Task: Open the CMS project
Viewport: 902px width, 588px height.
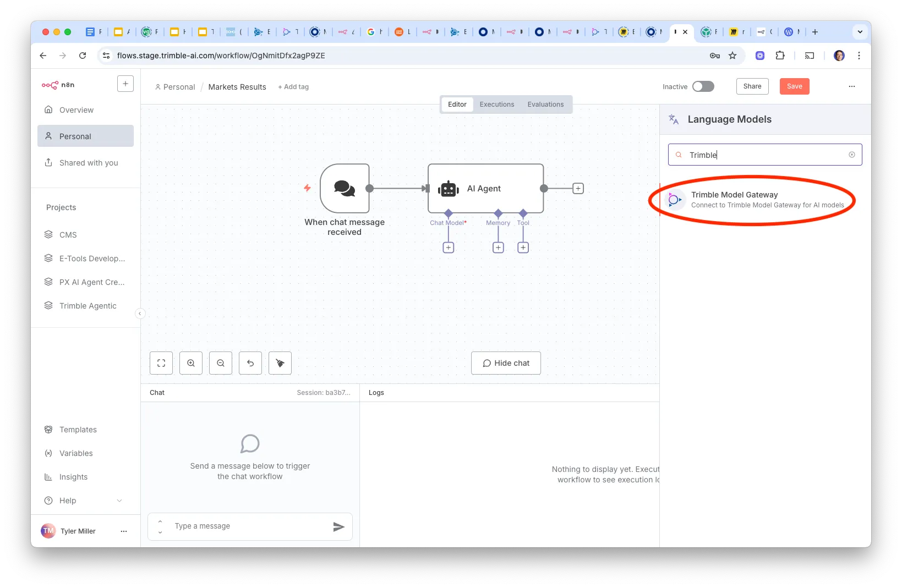Action: [85, 235]
